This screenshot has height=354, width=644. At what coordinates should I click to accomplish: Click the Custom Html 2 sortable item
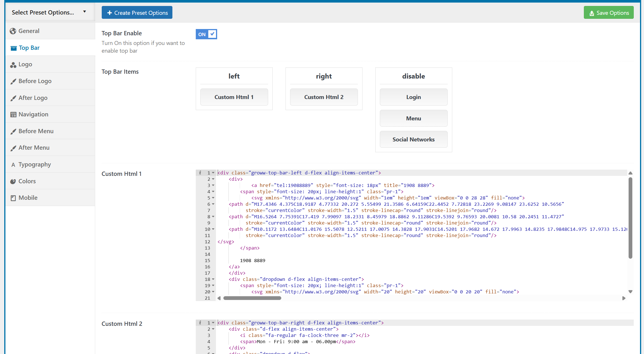324,97
